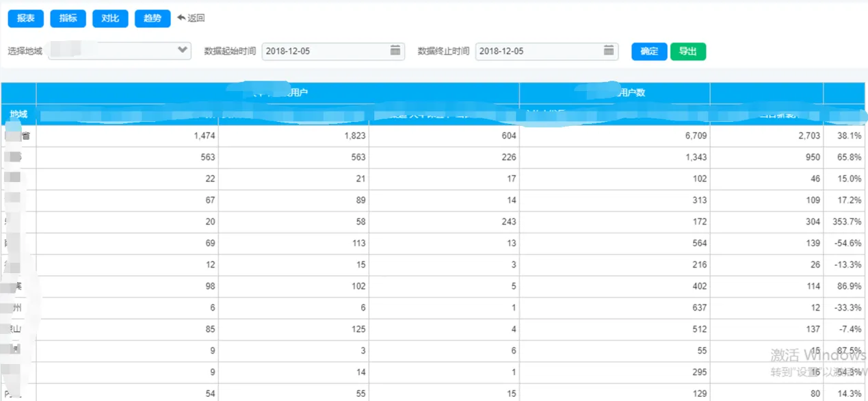The image size is (868, 401).
Task: Click the 返回 link text
Action: coord(196,18)
